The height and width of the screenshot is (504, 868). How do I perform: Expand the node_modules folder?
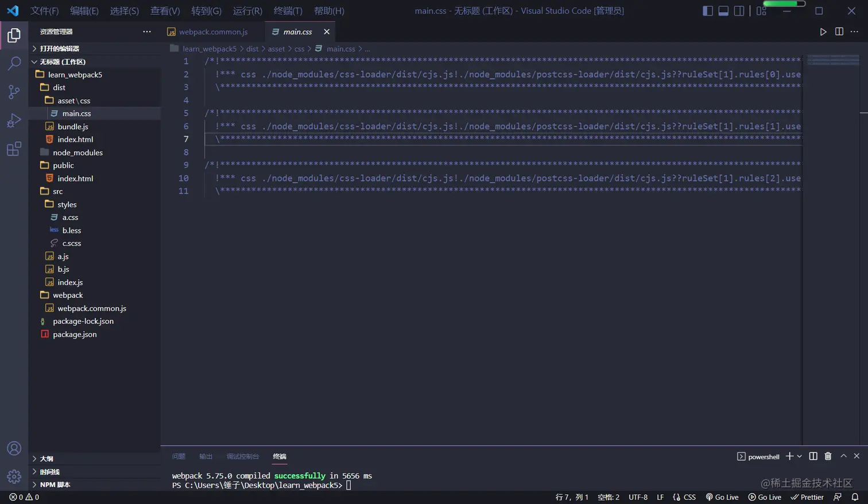coord(95,153)
